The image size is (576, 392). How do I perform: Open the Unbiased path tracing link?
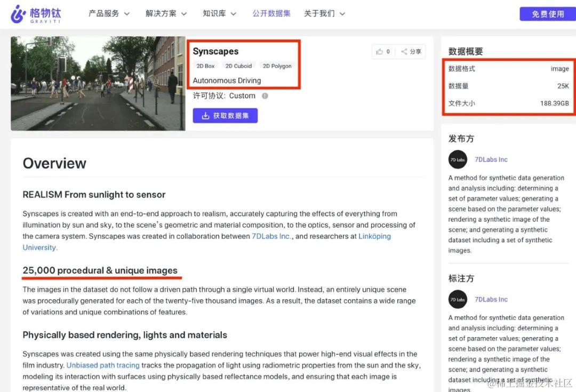coord(103,365)
